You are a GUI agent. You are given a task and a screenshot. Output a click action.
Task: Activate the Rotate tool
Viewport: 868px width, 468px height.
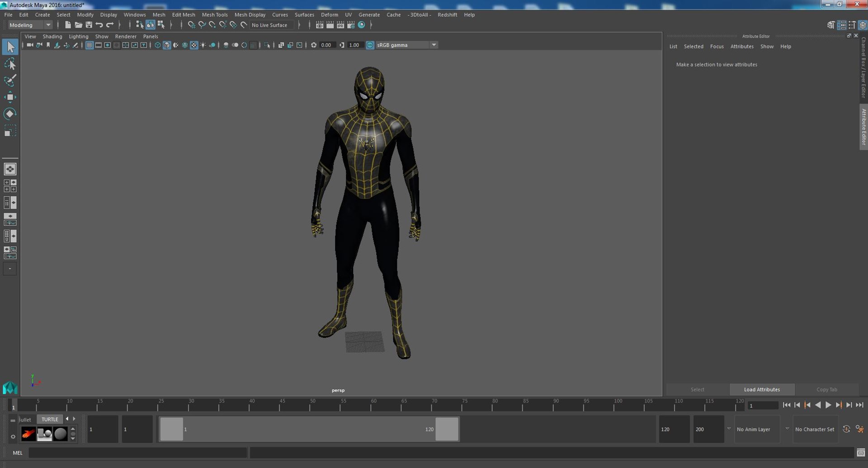(x=10, y=114)
